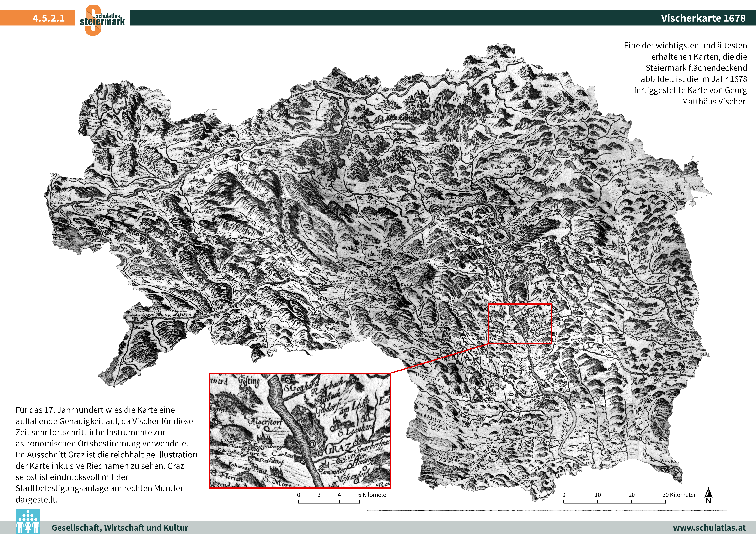
Task: Click the 6 Kilometer scale bar label
Action: coord(373,495)
